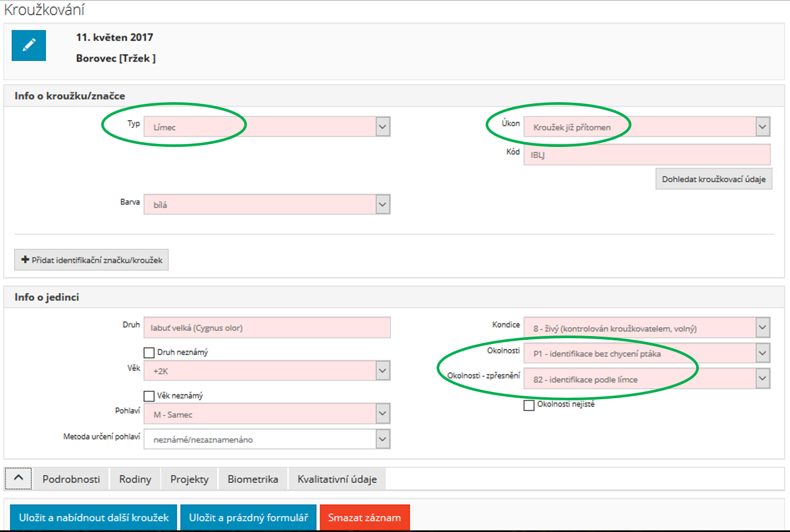Switch to the Kvalitativní údaje tab
790x532 pixels.
click(337, 479)
